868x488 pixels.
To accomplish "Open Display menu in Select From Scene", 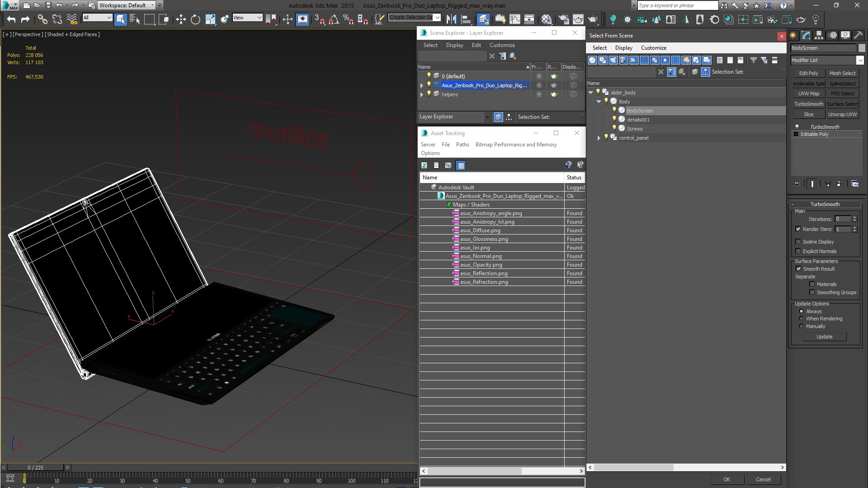I will [623, 48].
